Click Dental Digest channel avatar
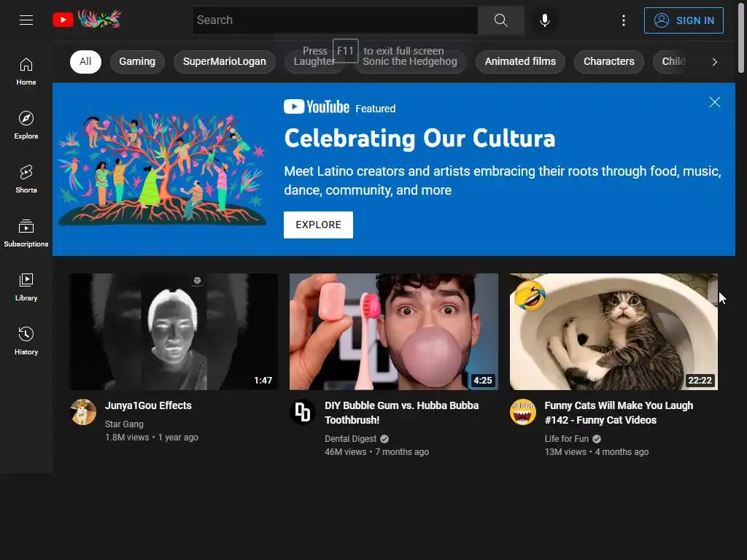The image size is (747, 560). 303,412
